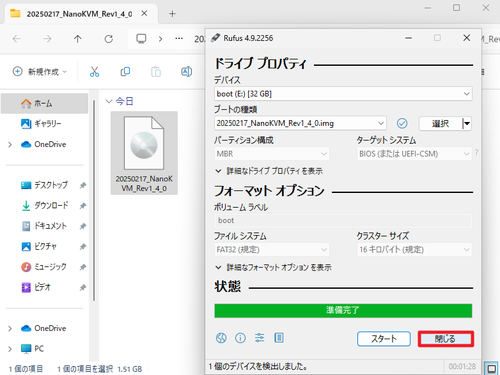
Task: Click the address bar ellipsis icon
Action: 179,39
